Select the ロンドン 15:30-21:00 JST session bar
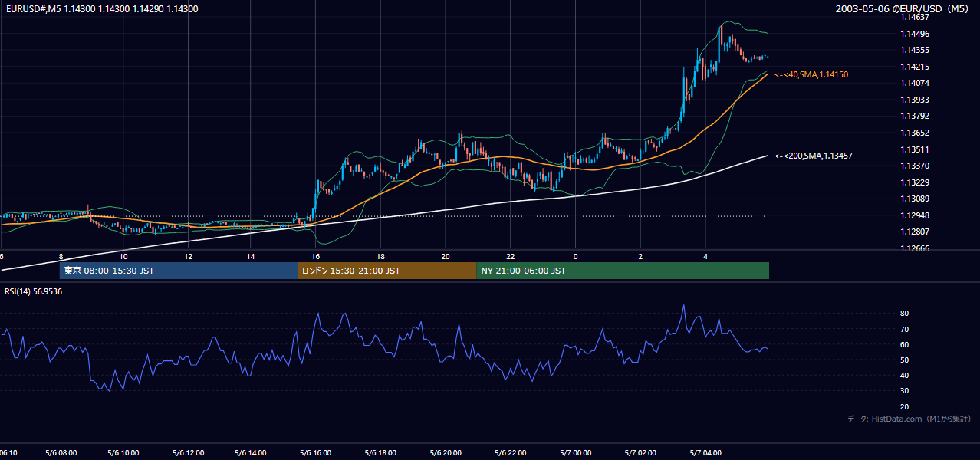Viewport: 980px width, 460px height. tap(387, 271)
